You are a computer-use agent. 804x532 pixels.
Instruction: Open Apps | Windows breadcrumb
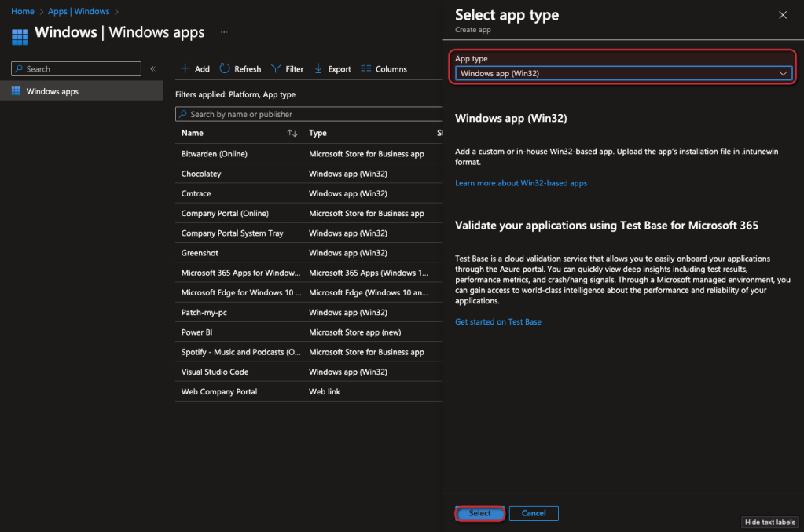pos(78,12)
